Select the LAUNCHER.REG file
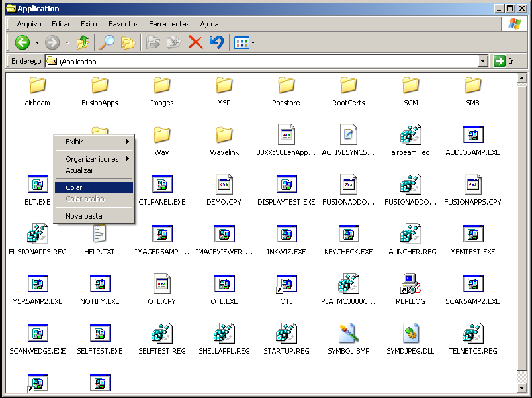Image resolution: width=532 pixels, height=398 pixels. [x=410, y=234]
